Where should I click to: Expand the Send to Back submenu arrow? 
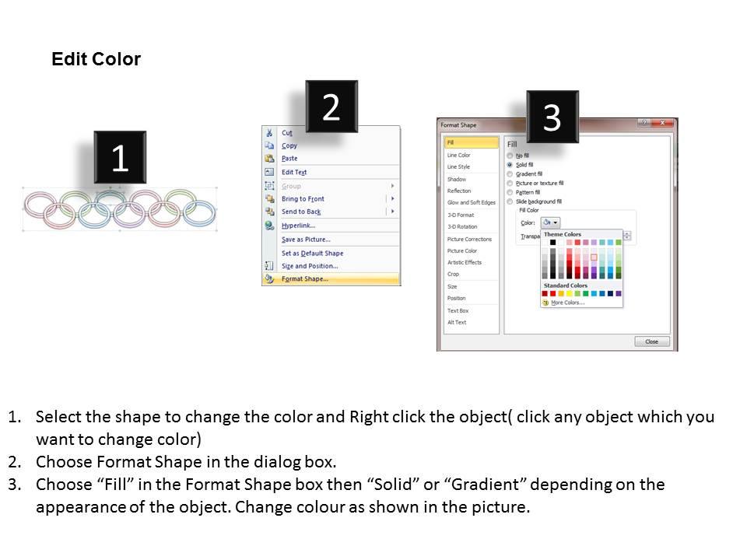(392, 211)
